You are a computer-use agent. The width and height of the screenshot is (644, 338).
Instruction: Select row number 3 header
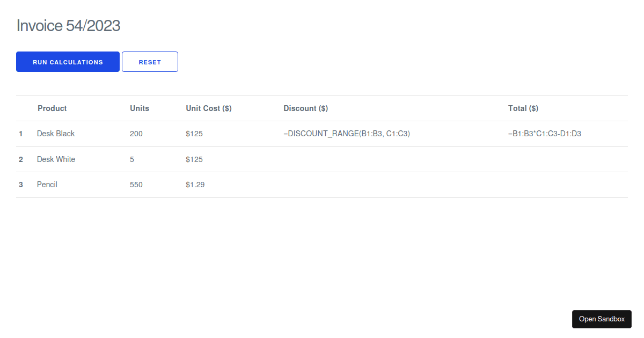click(21, 185)
